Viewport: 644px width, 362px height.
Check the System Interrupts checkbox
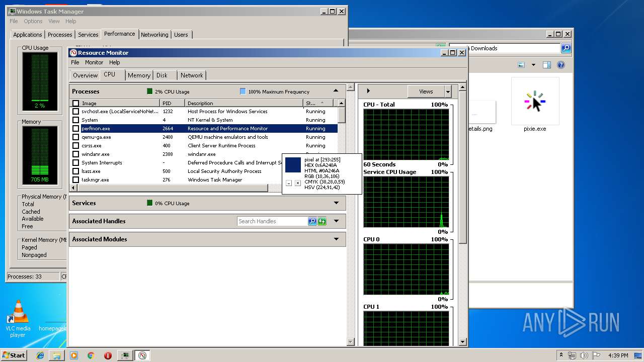coord(76,163)
